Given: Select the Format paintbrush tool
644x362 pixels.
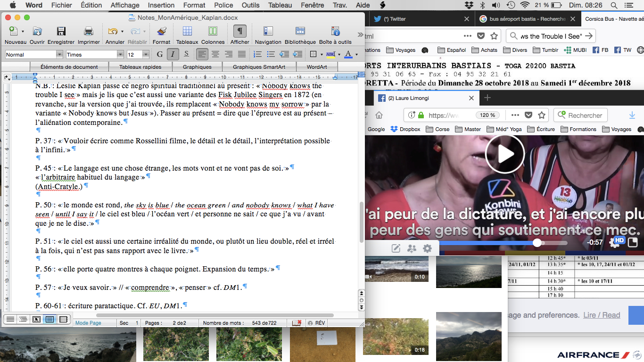Looking at the screenshot, I should (162, 32).
